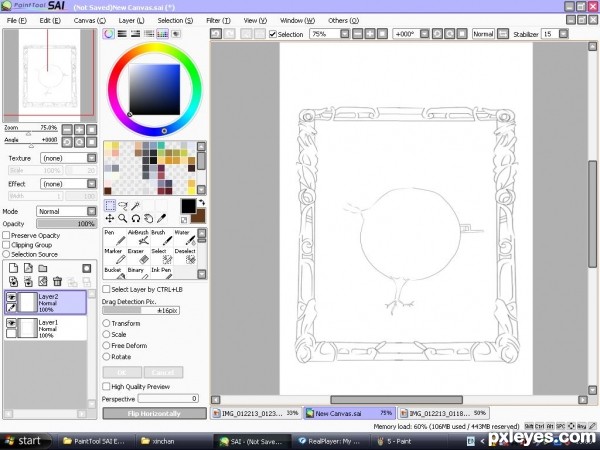Viewport: 600px width, 450px height.
Task: Pick the magic wand tool
Action: tap(136, 205)
